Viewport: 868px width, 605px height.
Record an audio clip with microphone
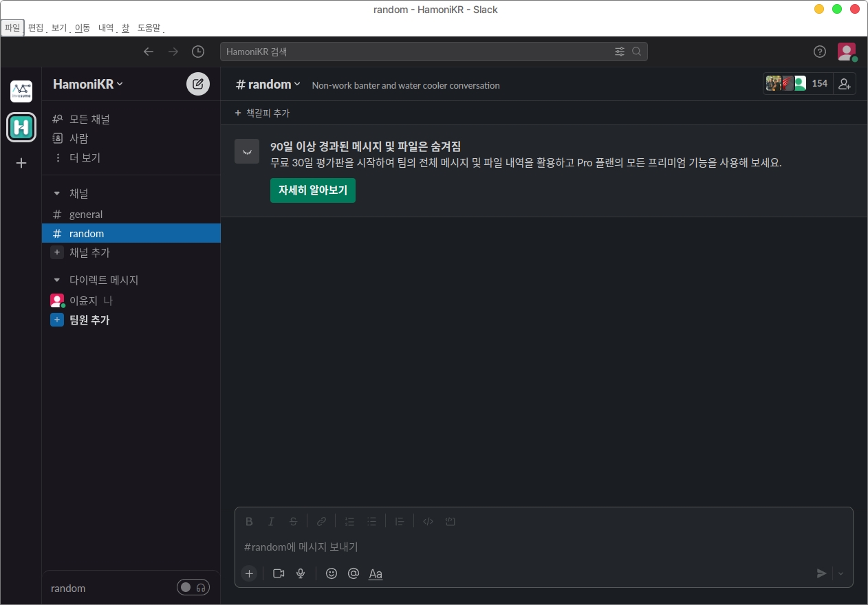[x=301, y=573]
